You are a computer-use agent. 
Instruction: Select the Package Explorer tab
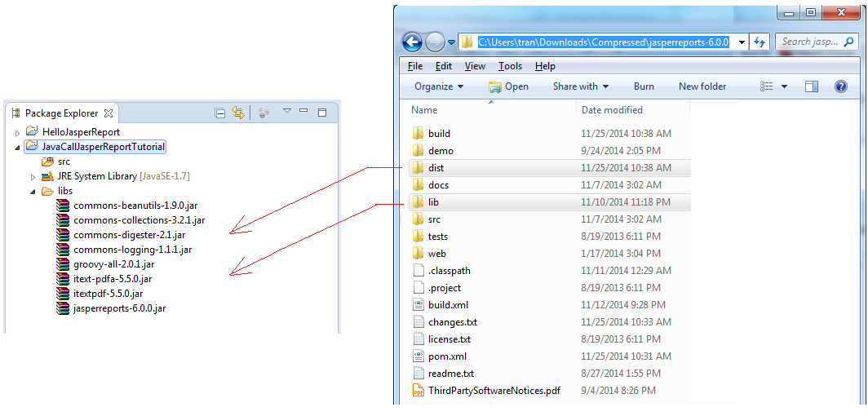click(61, 113)
